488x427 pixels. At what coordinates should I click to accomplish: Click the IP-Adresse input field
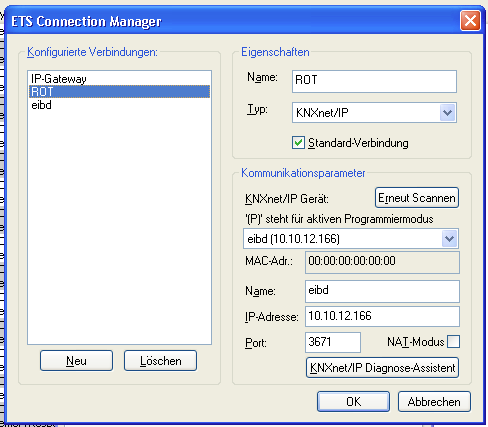click(382, 316)
